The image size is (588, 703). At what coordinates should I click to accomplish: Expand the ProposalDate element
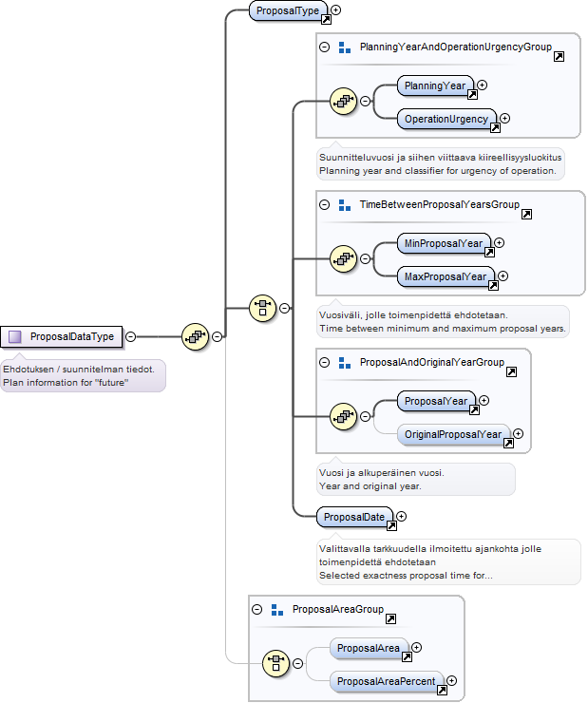tap(402, 517)
